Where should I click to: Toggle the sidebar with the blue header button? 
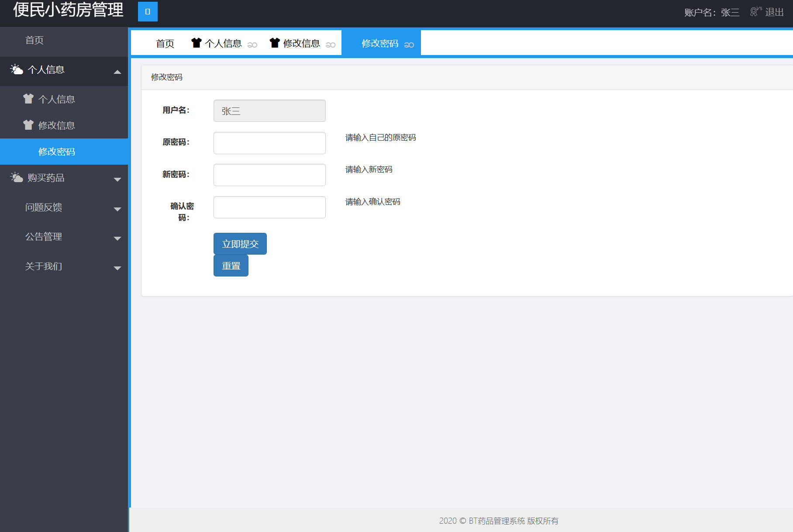(x=147, y=12)
